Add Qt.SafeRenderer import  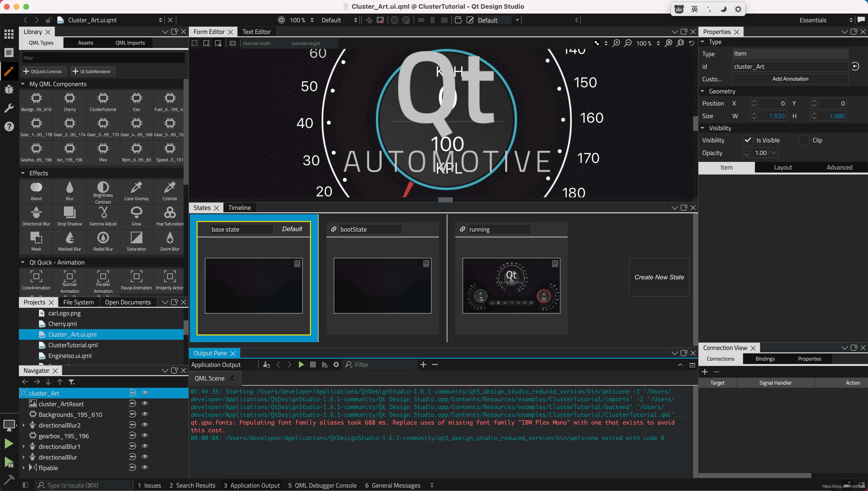point(93,71)
